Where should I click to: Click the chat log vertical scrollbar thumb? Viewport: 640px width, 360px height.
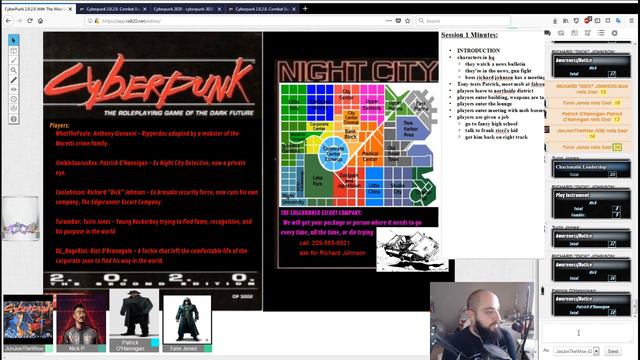coord(635,307)
